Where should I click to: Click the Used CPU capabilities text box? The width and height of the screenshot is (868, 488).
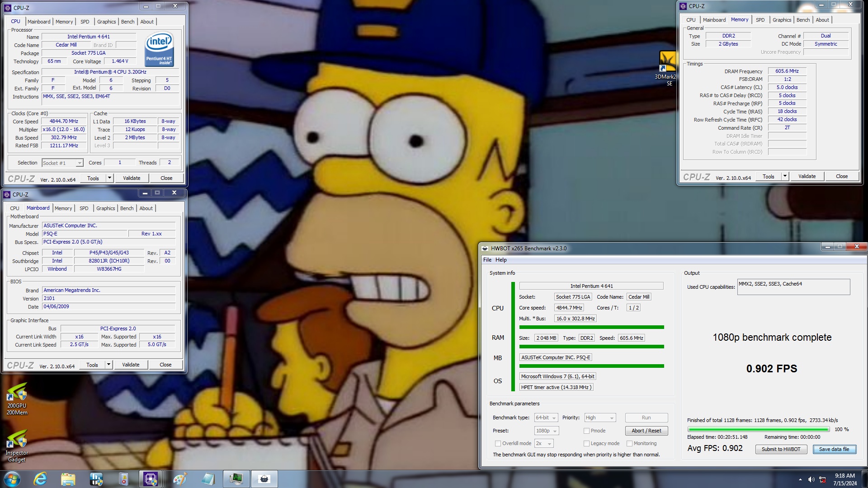(x=793, y=287)
